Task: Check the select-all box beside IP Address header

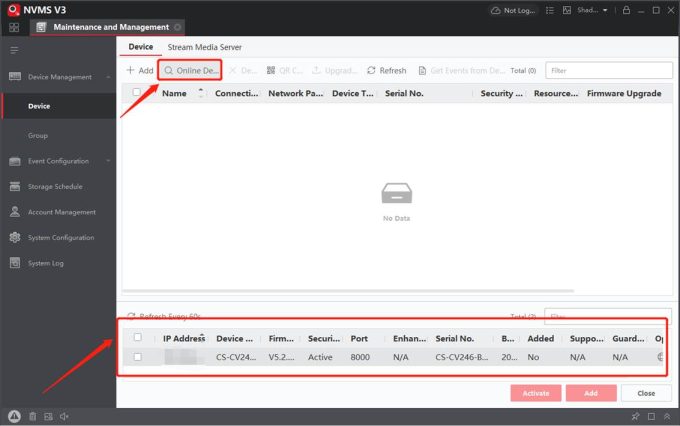Action: point(138,337)
